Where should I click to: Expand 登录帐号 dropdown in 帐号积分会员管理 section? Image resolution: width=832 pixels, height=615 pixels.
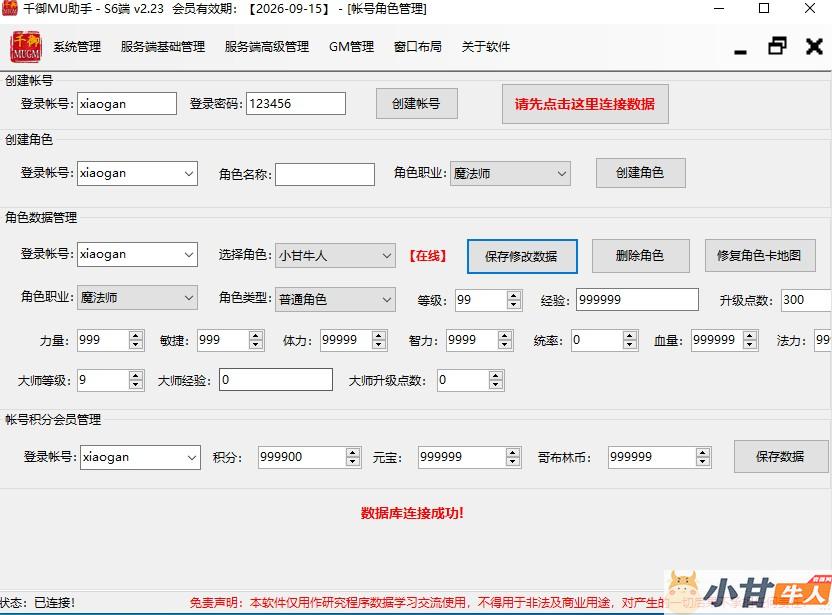point(192,457)
